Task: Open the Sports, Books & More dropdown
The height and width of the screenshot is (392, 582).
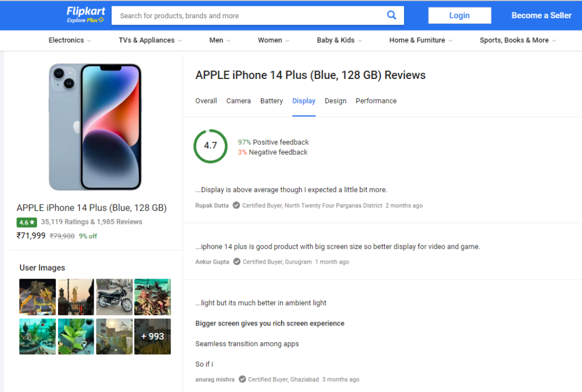Action: [517, 40]
